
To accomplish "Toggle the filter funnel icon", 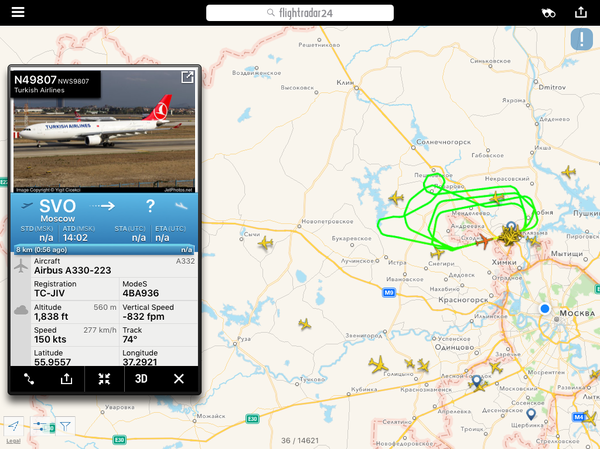I will click(x=65, y=426).
